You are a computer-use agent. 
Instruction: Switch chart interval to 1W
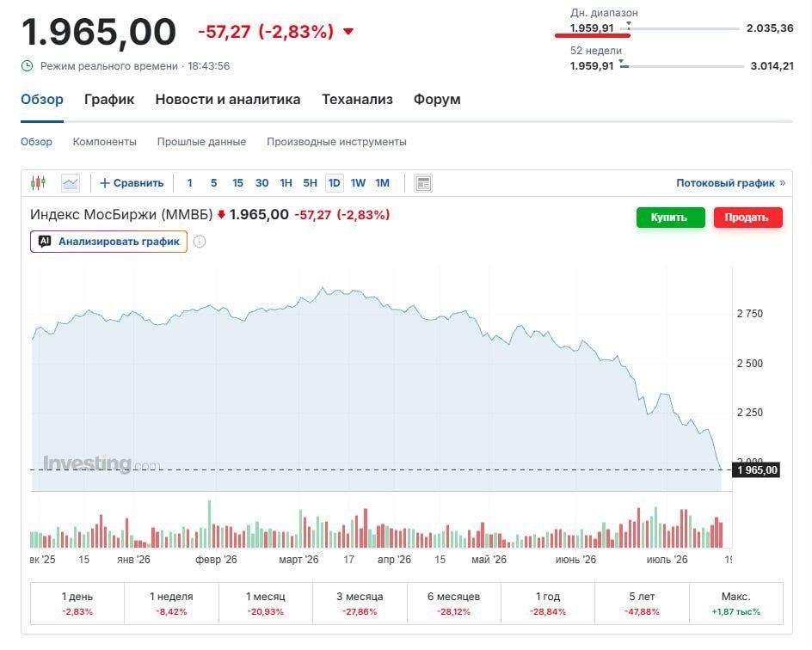[x=358, y=182]
